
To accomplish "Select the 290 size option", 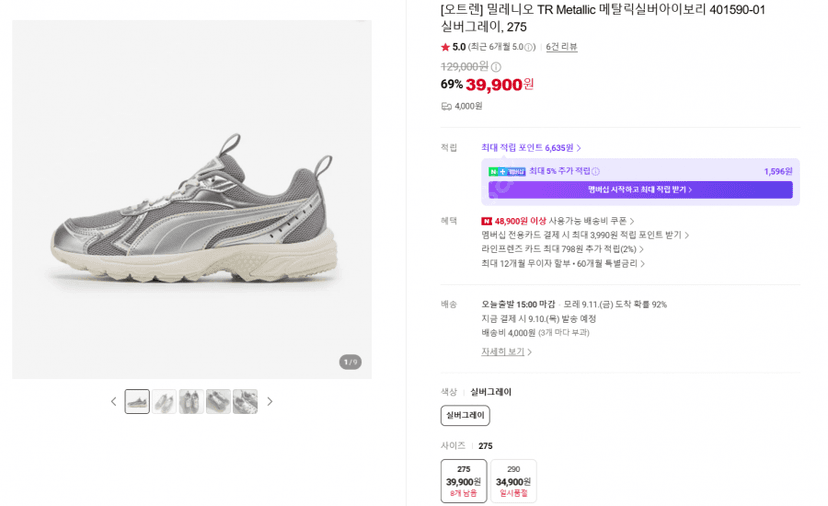I will coord(513,481).
